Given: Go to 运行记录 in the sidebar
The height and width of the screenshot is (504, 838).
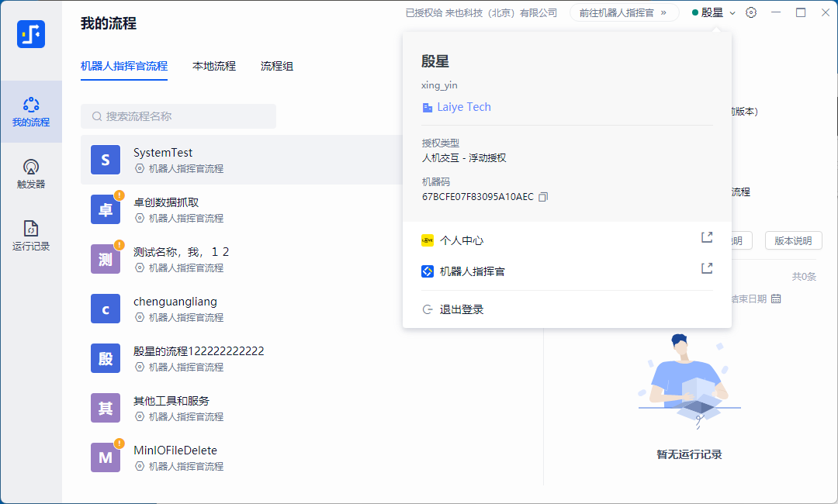Looking at the screenshot, I should coord(31,236).
